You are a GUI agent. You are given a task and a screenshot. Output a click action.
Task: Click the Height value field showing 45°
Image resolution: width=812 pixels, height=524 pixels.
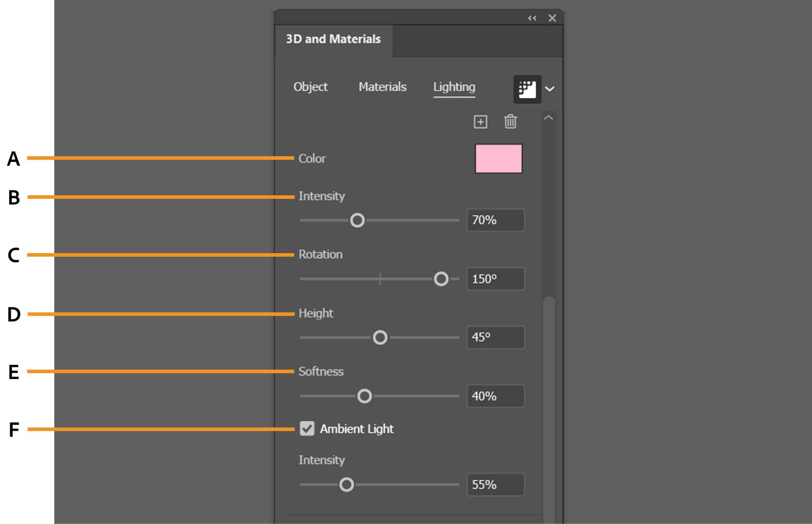tap(495, 337)
